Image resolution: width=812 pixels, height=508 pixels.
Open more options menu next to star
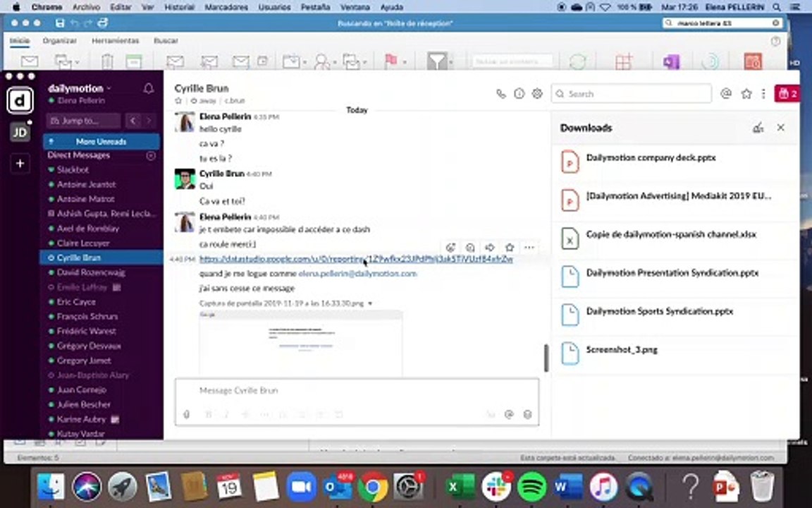(763, 94)
